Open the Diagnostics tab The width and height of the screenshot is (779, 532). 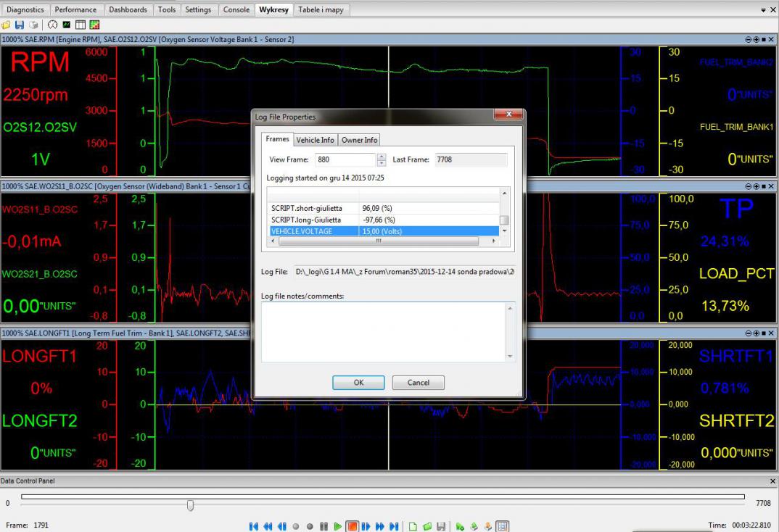coord(25,9)
